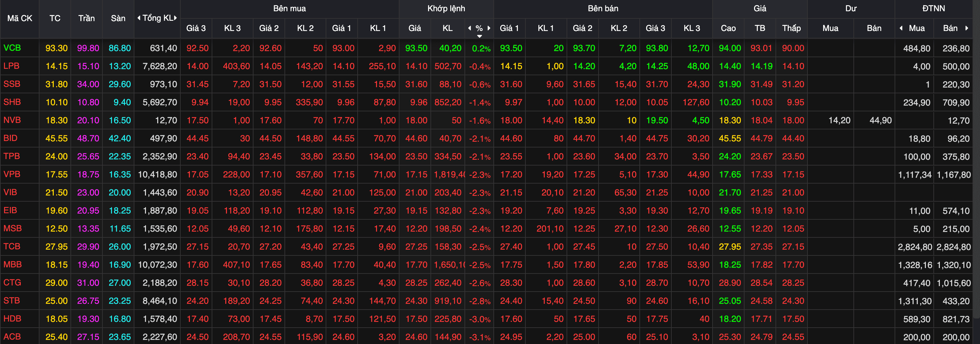Click the right arrow beside Tổng KL
The width and height of the screenshot is (980, 344).
click(x=175, y=18)
